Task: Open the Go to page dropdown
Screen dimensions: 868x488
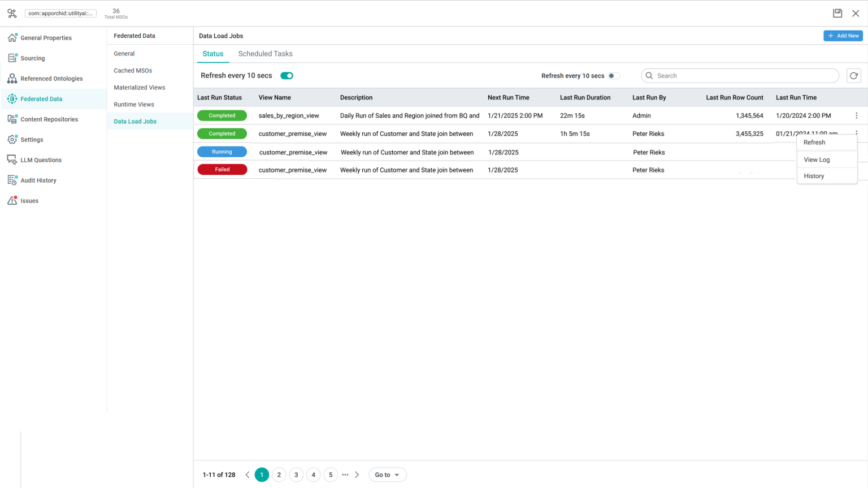Action: 387,475
